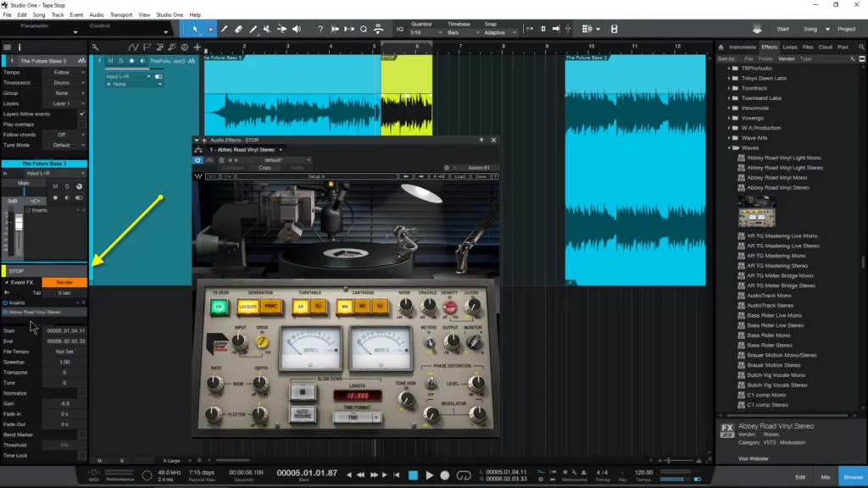Click Return to Zero transport button
The width and height of the screenshot is (868, 488).
[397, 474]
